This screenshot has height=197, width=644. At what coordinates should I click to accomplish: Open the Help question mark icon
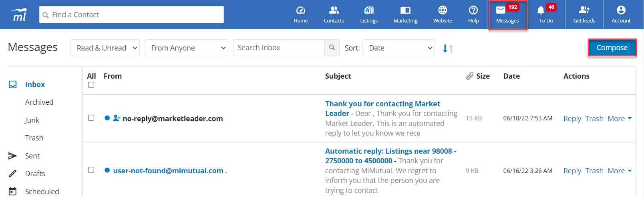coord(473,10)
